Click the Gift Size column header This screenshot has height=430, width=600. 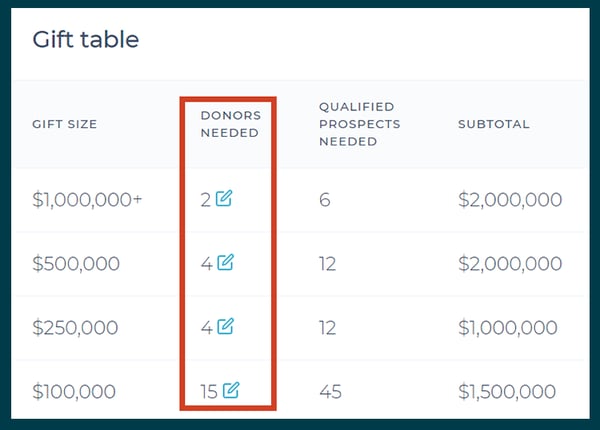[x=65, y=124]
